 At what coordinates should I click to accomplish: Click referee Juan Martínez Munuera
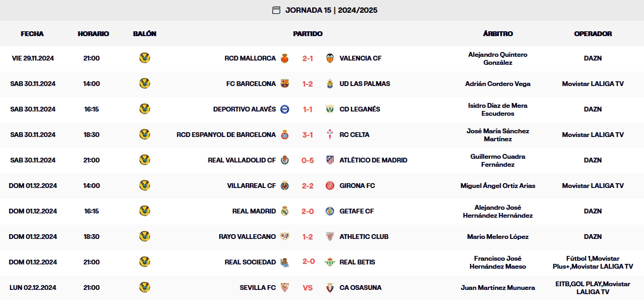tap(498, 288)
